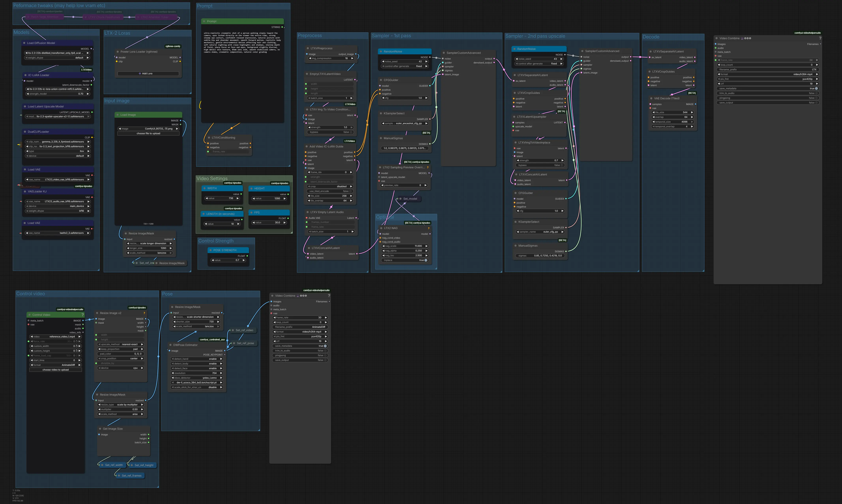
Task: Collapse the Load Diffusion Model node dot
Action: pyautogui.click(x=24, y=43)
